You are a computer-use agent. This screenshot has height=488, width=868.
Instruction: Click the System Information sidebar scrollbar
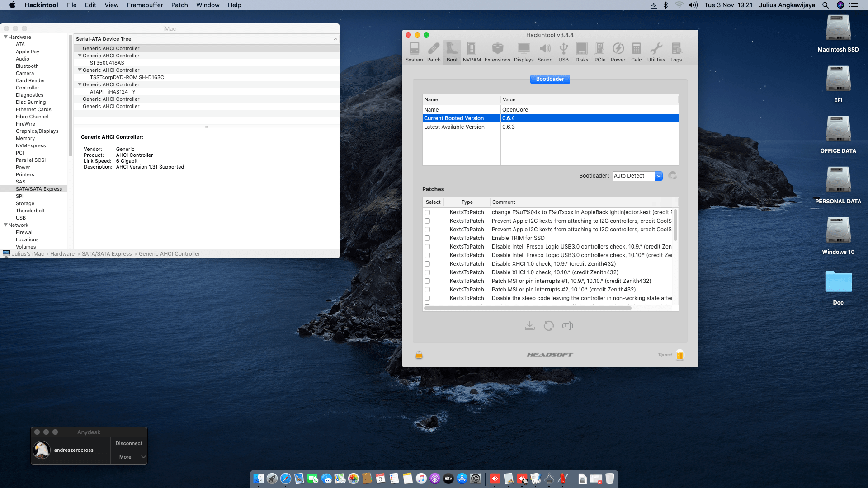[x=70, y=96]
